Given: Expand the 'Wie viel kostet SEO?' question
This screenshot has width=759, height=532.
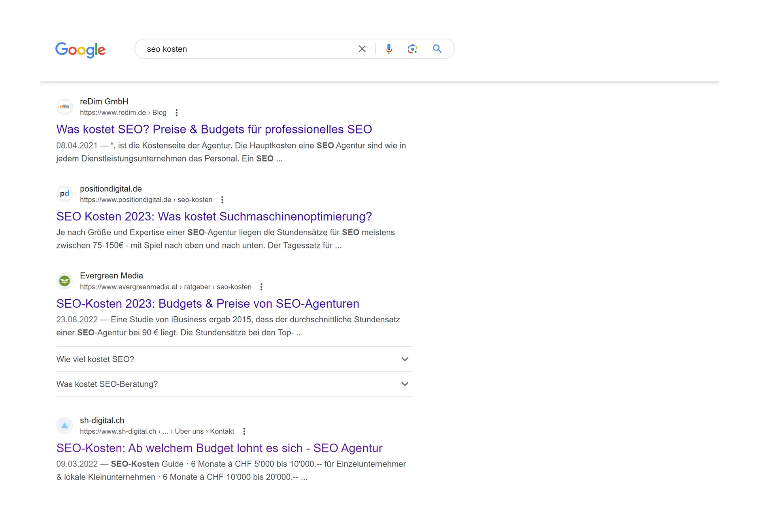Looking at the screenshot, I should coord(234,359).
